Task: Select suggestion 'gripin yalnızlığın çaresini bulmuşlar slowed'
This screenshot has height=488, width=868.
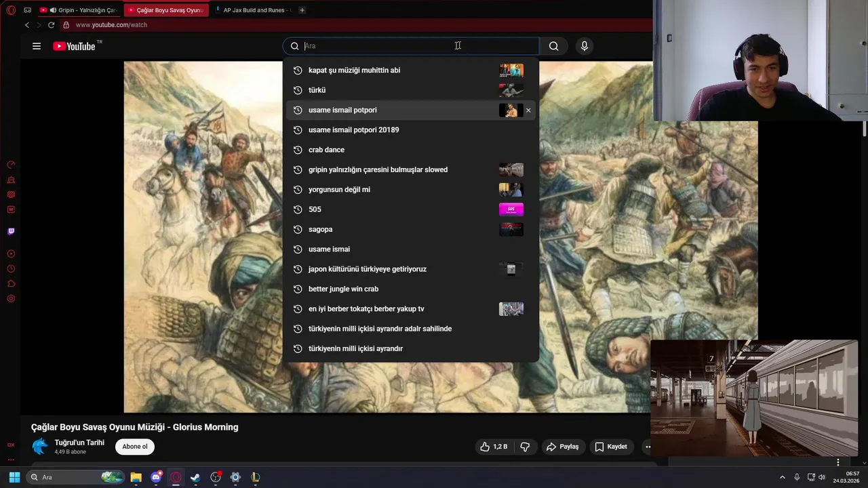Action: 411,169
